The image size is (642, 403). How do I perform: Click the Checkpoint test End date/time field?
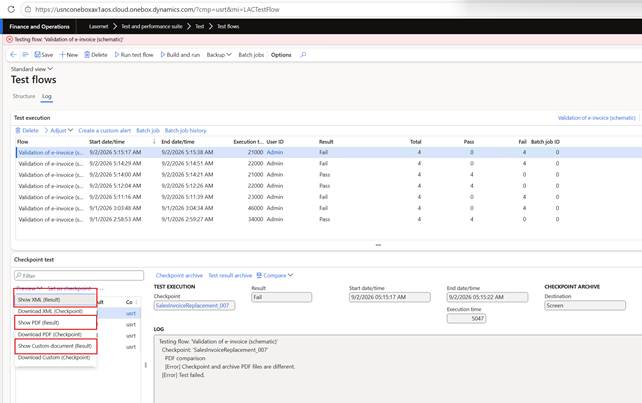(x=487, y=297)
